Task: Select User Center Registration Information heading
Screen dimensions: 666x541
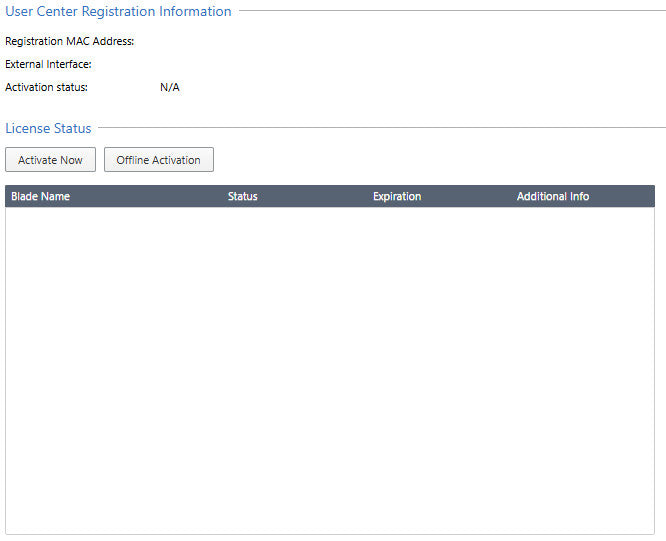Action: pos(118,11)
